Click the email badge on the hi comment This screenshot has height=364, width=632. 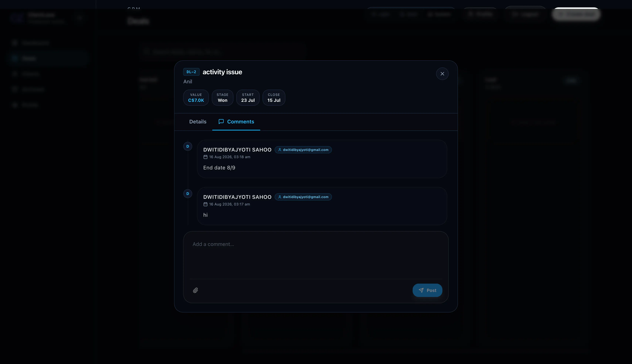coord(303,197)
